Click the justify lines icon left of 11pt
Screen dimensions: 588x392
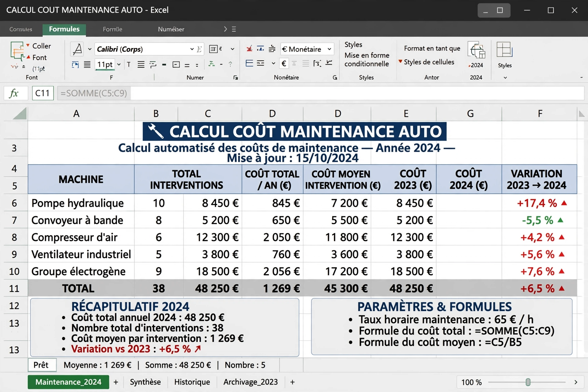tap(87, 65)
